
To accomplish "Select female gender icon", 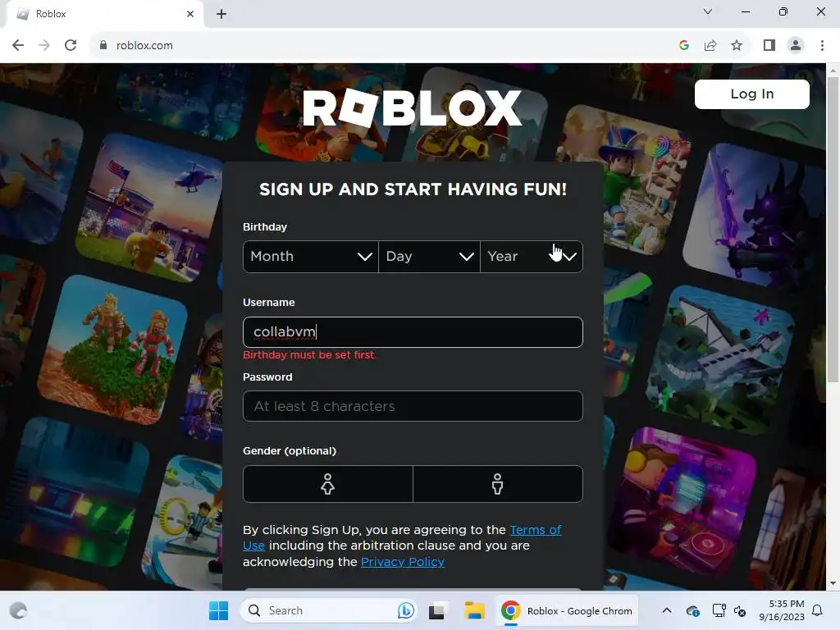I will tap(328, 484).
